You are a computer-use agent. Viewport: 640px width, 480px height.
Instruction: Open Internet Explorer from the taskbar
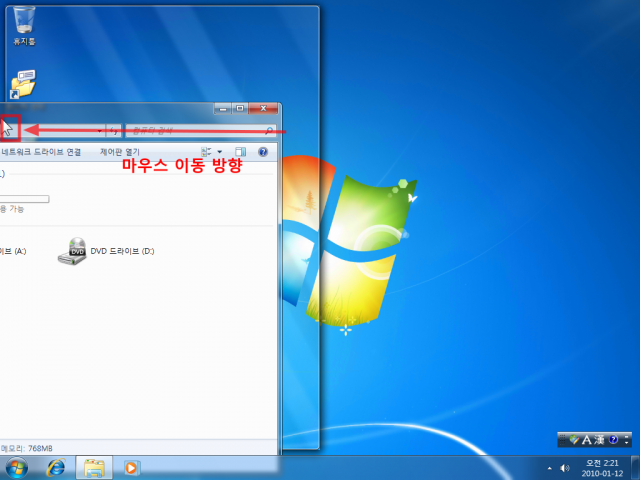tap(56, 468)
